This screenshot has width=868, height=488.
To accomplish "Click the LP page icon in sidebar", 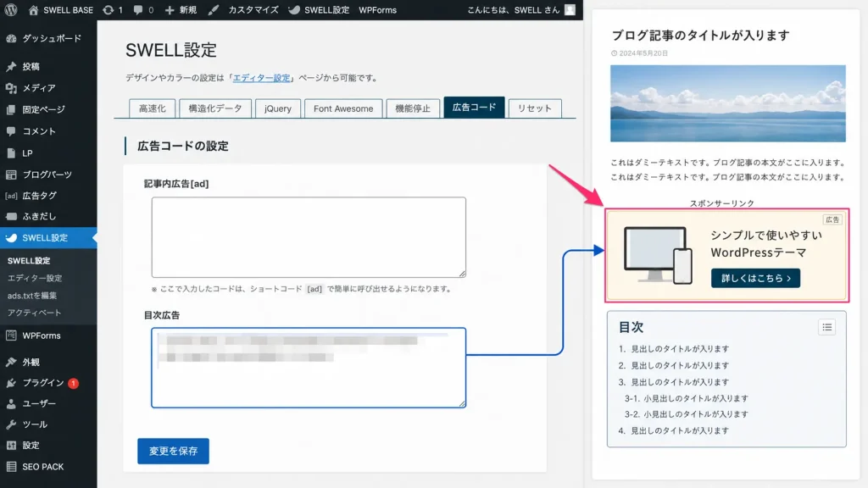I will [11, 153].
